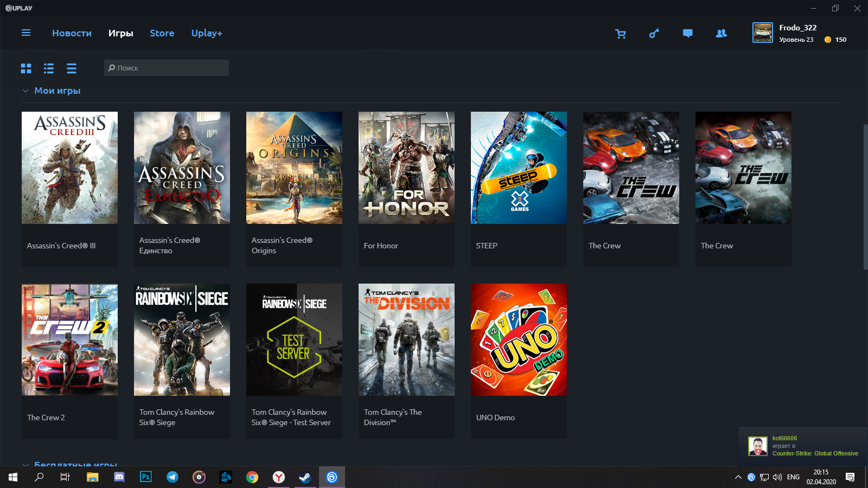868x488 pixels.
Task: Click the library vertical scrollbar
Action: point(865,197)
